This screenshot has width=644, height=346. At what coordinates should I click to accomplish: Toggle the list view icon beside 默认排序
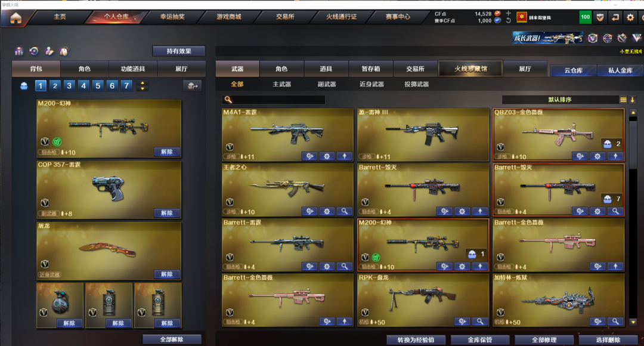pos(623,100)
